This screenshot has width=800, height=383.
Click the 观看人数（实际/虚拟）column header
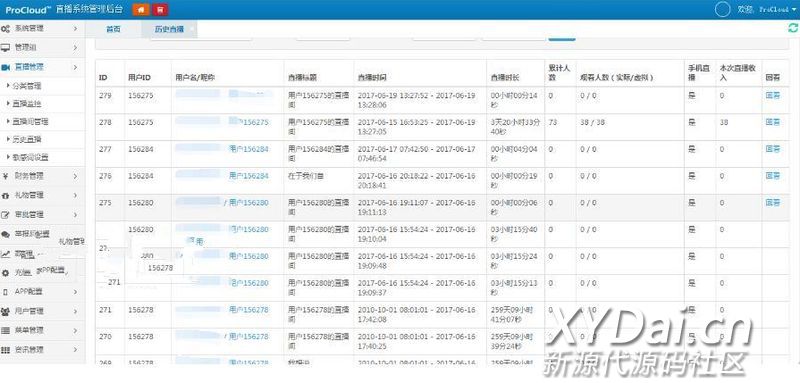pyautogui.click(x=616, y=78)
